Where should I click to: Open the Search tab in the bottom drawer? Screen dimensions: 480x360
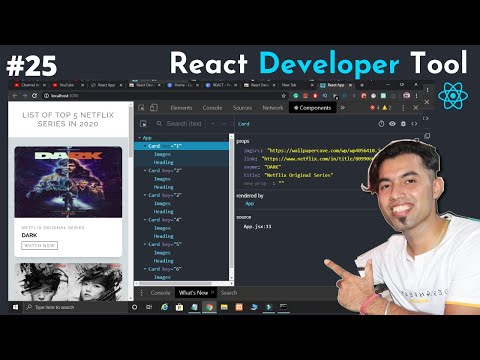229,293
